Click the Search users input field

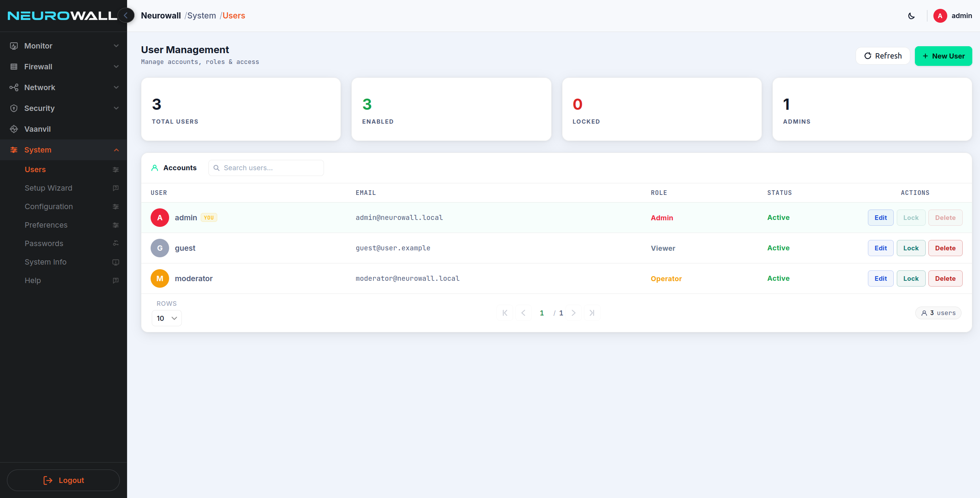click(x=266, y=168)
